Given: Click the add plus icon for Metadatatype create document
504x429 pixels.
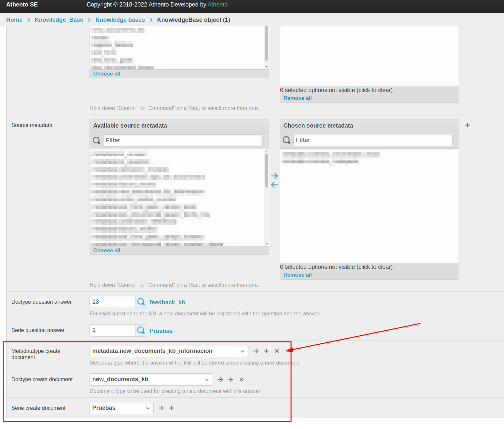Looking at the screenshot, I should [x=266, y=351].
